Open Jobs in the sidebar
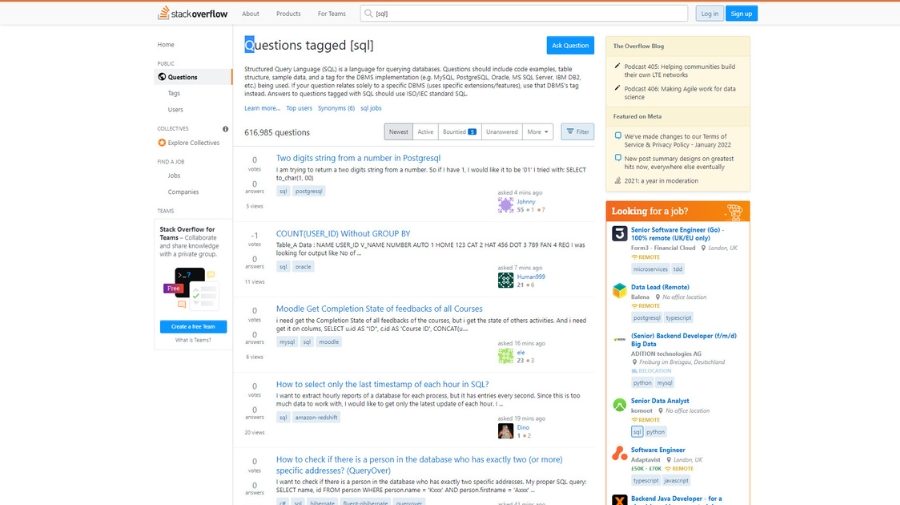900x505 pixels. point(174,176)
